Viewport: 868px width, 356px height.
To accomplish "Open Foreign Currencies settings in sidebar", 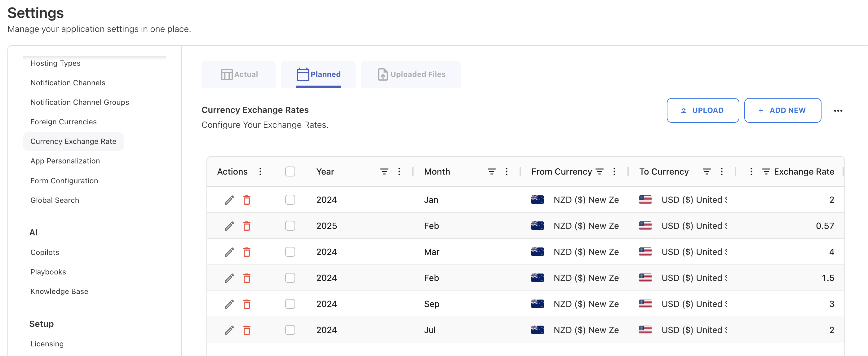I will click(63, 122).
